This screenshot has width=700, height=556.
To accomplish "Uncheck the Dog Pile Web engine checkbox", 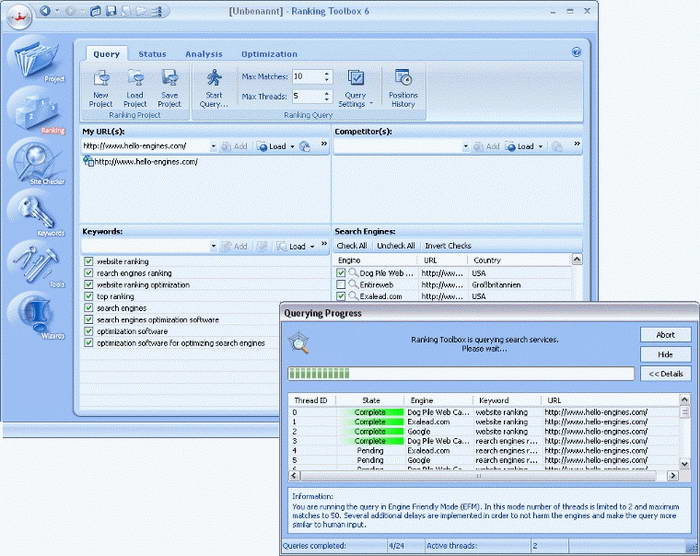I will coord(341,273).
